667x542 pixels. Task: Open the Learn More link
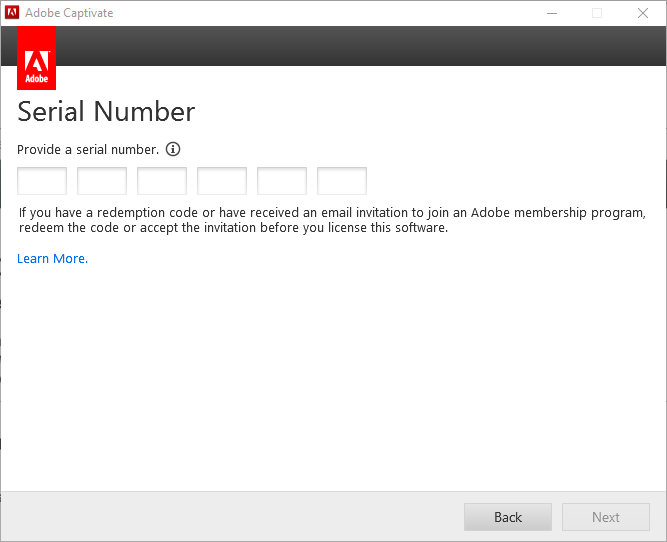[52, 259]
